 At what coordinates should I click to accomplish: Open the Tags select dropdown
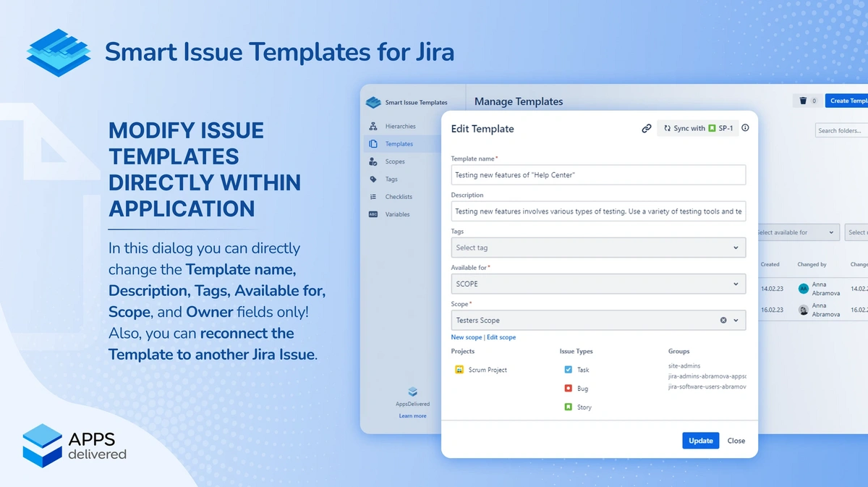click(x=597, y=247)
